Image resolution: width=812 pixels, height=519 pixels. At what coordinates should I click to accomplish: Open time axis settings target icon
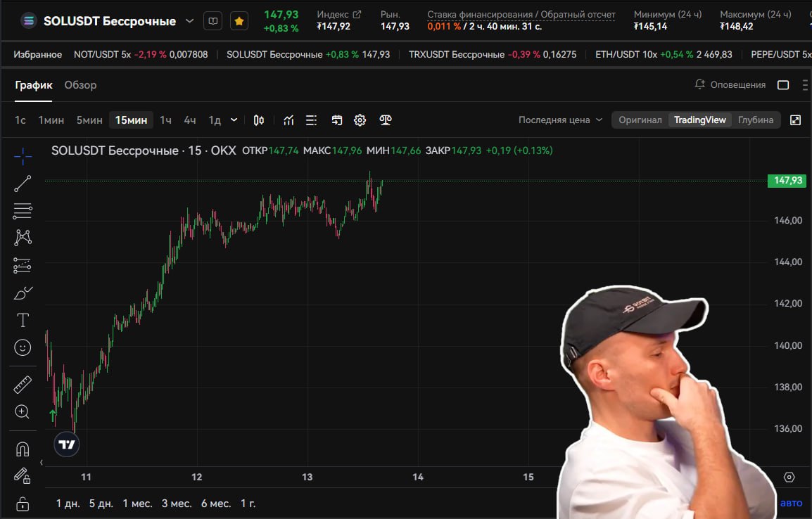(789, 477)
